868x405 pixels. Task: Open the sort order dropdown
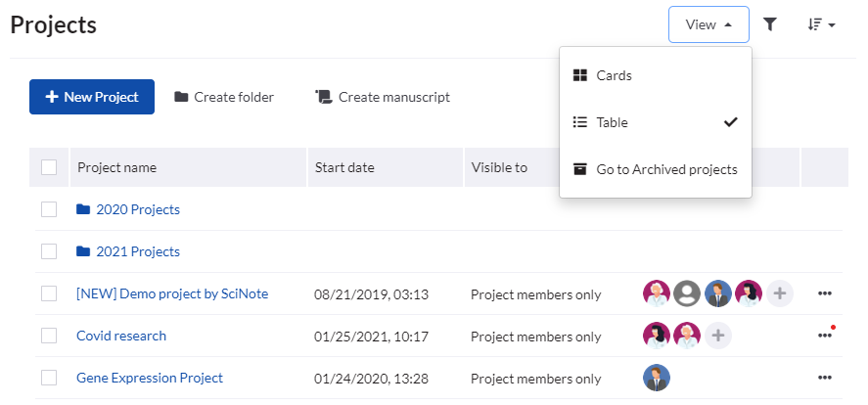pos(821,24)
